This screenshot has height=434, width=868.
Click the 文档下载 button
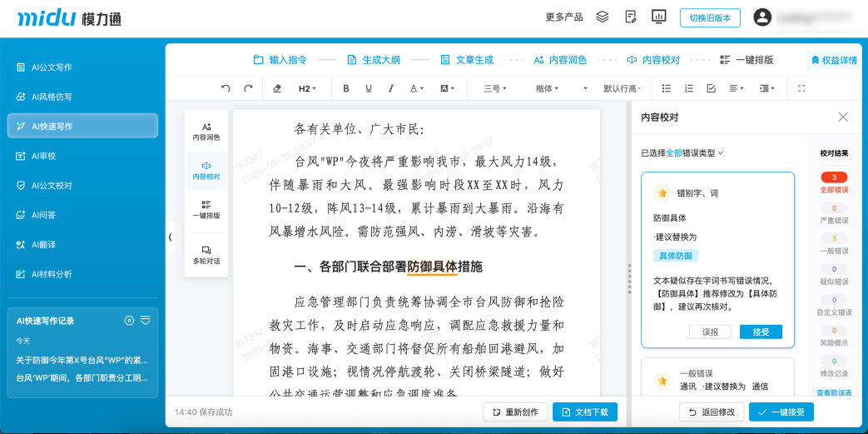pos(584,412)
